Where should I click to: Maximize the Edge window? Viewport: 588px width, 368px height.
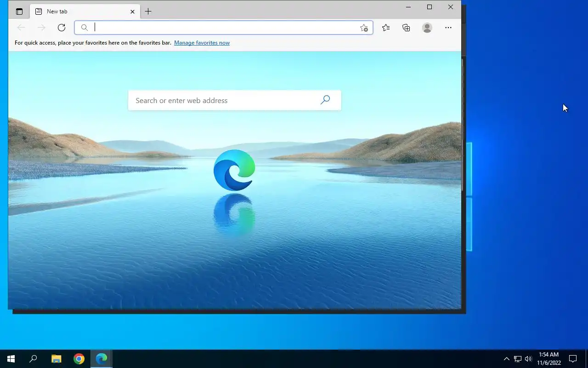(x=430, y=7)
